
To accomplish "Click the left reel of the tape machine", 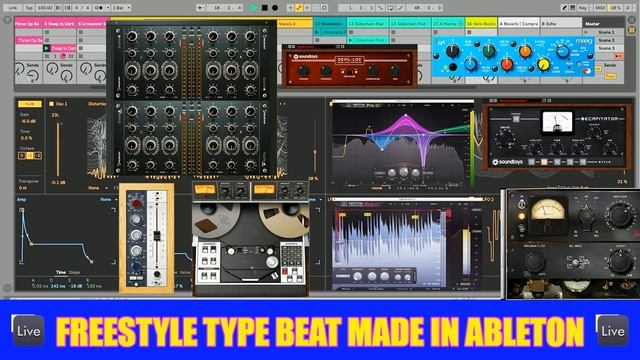I will [x=215, y=219].
